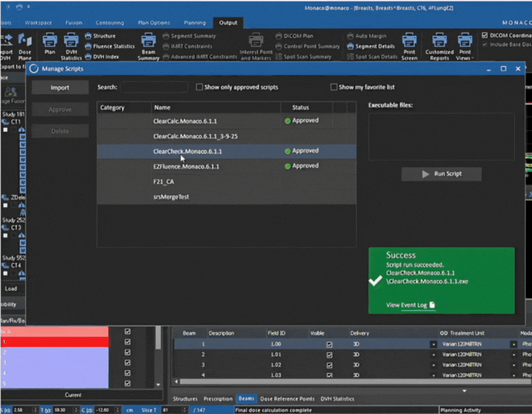Switch to the Fusion ribbon tab
Image resolution: width=532 pixels, height=414 pixels.
coord(74,23)
